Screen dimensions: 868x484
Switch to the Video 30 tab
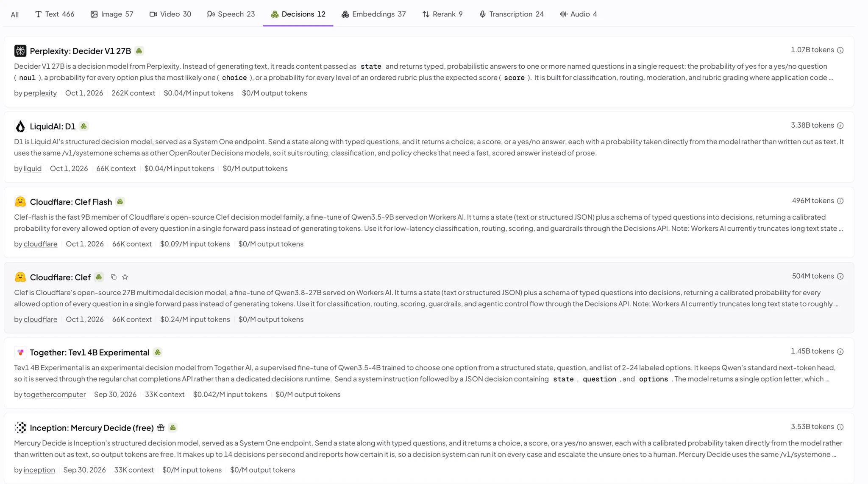point(170,14)
